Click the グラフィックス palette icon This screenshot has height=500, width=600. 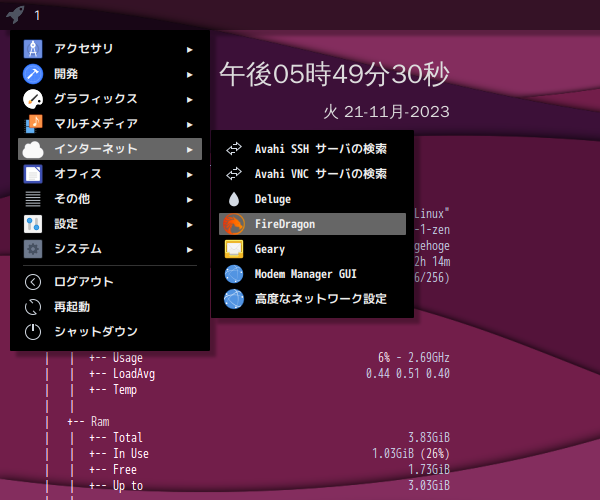pyautogui.click(x=33, y=99)
